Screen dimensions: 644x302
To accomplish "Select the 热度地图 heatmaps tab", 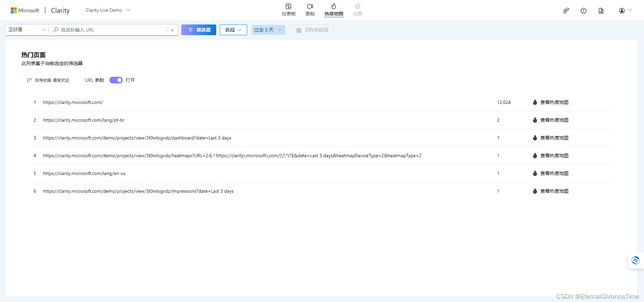I will tap(334, 10).
